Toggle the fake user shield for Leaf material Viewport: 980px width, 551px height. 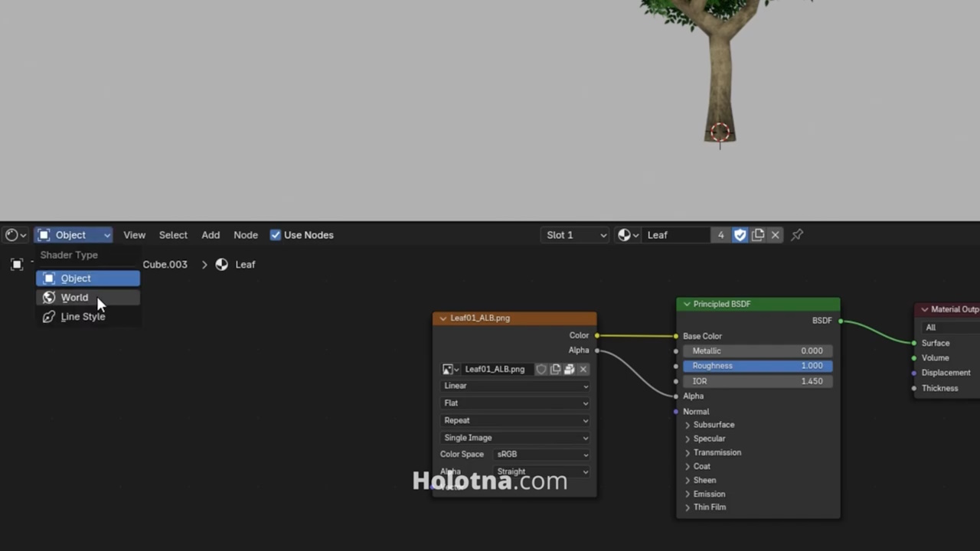740,235
